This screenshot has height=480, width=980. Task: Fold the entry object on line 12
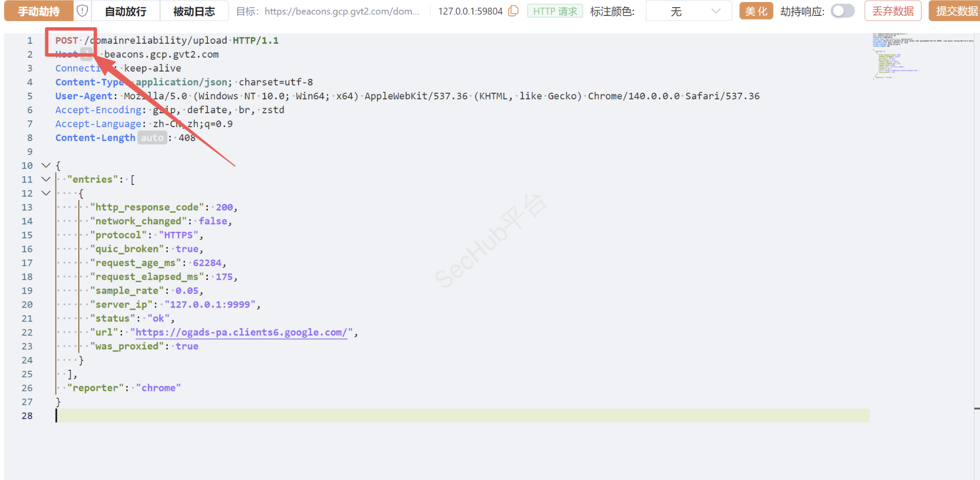pyautogui.click(x=46, y=193)
